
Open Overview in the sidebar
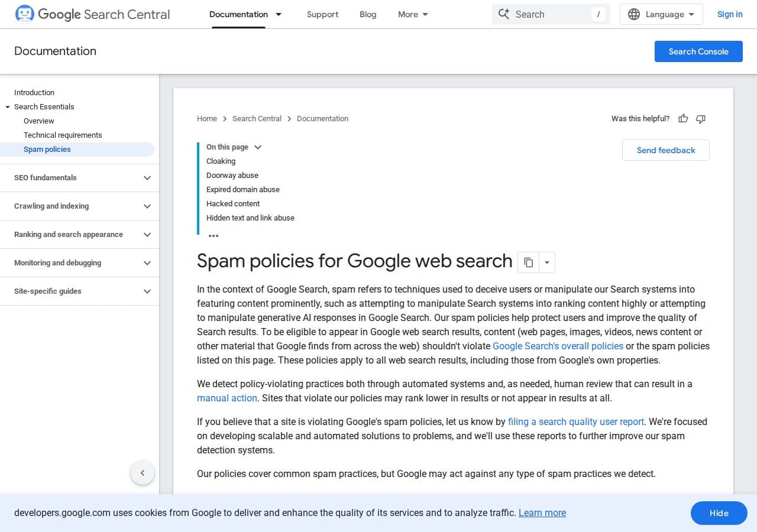point(39,121)
